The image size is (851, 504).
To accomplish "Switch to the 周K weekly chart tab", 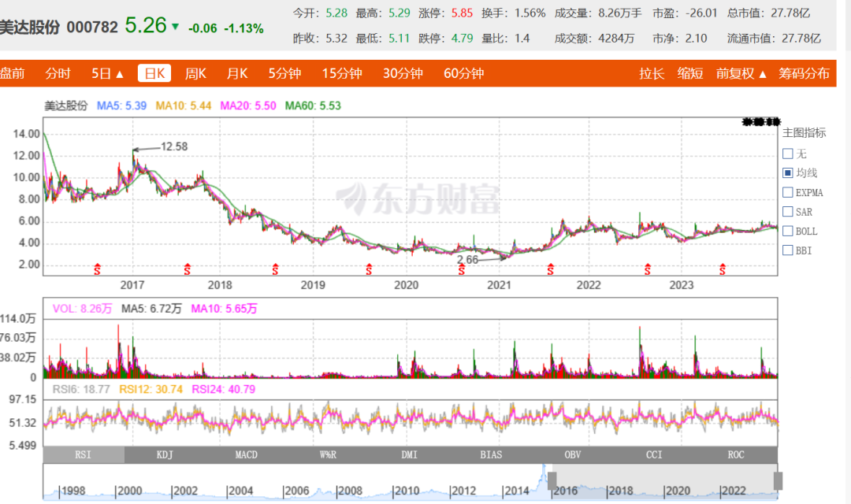I will click(195, 73).
